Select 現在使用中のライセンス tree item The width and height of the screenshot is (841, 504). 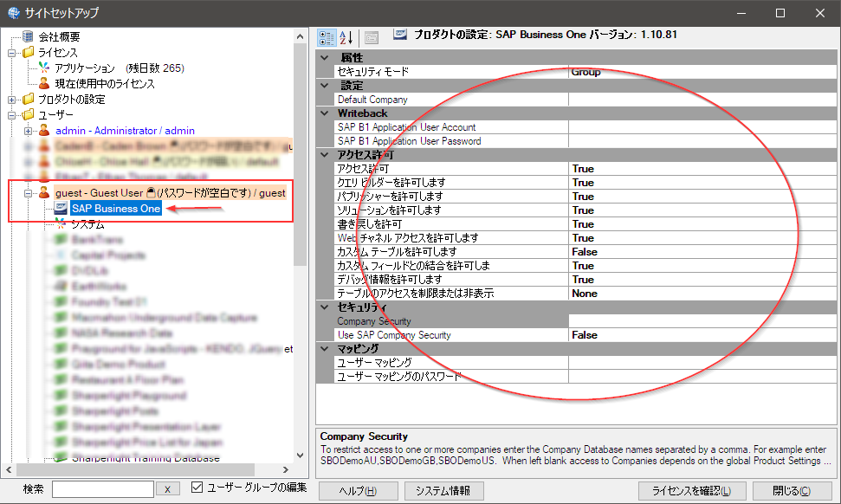[105, 84]
